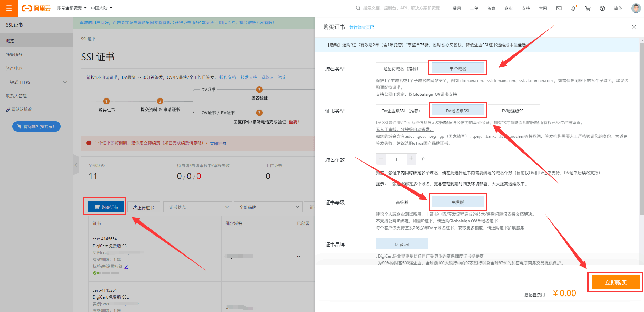Switch language via 简体
644x312 pixels.
[618, 8]
